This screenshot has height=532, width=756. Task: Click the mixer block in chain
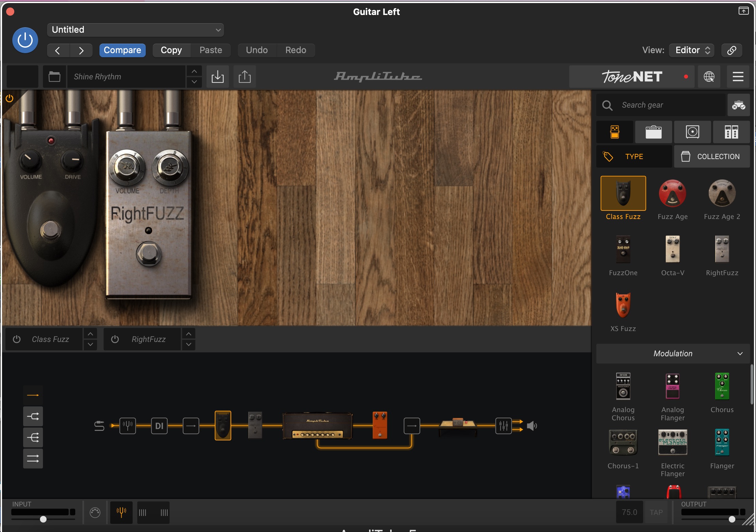[503, 426]
